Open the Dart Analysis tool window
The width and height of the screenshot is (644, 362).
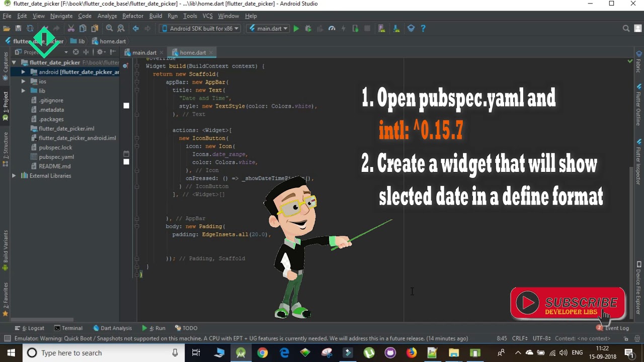pyautogui.click(x=112, y=328)
